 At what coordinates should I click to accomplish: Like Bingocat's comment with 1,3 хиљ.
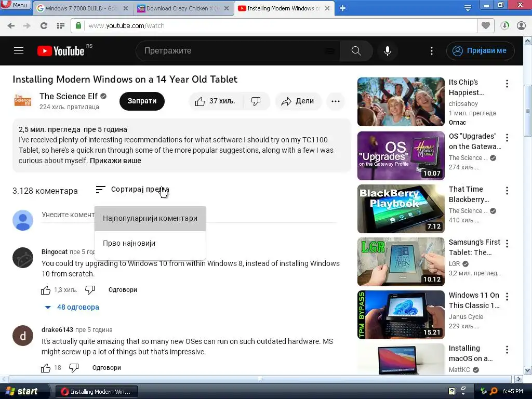(x=46, y=290)
